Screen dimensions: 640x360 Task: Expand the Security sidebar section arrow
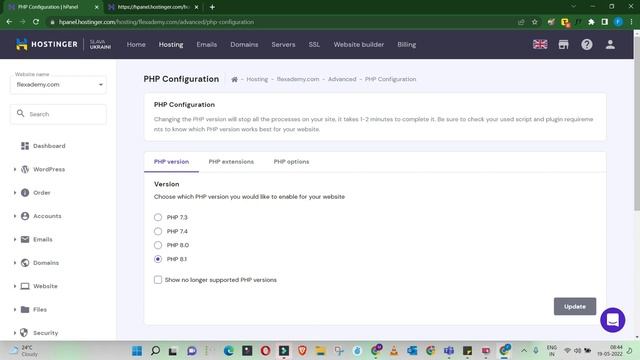coord(15,333)
